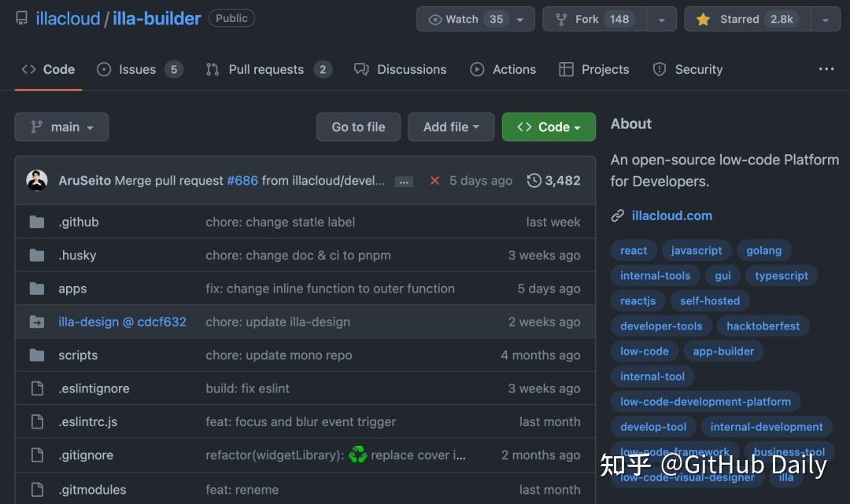
Task: Click the star icon on the Starred button
Action: point(703,18)
